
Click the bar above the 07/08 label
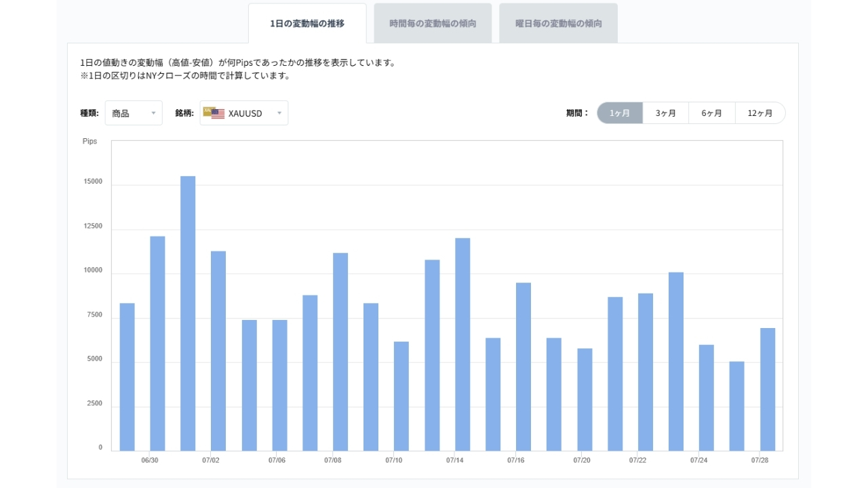(x=340, y=352)
